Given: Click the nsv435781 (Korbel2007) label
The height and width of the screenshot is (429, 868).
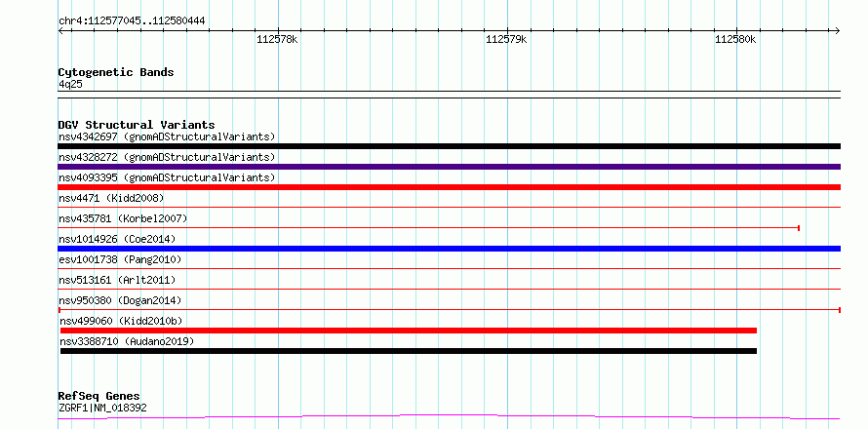Looking at the screenshot, I should point(123,218).
